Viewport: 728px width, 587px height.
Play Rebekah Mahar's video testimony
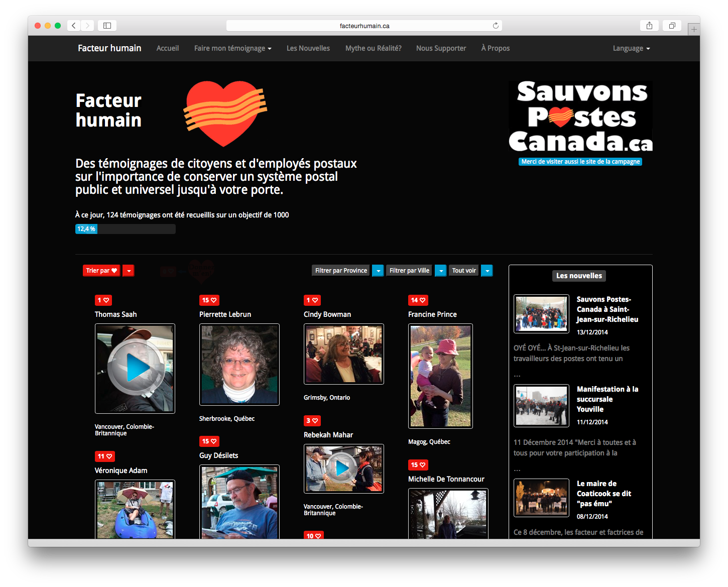[343, 468]
